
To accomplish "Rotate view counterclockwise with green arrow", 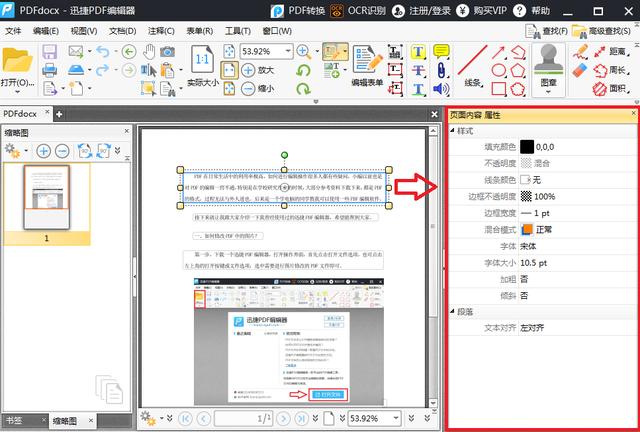I will [x=303, y=70].
